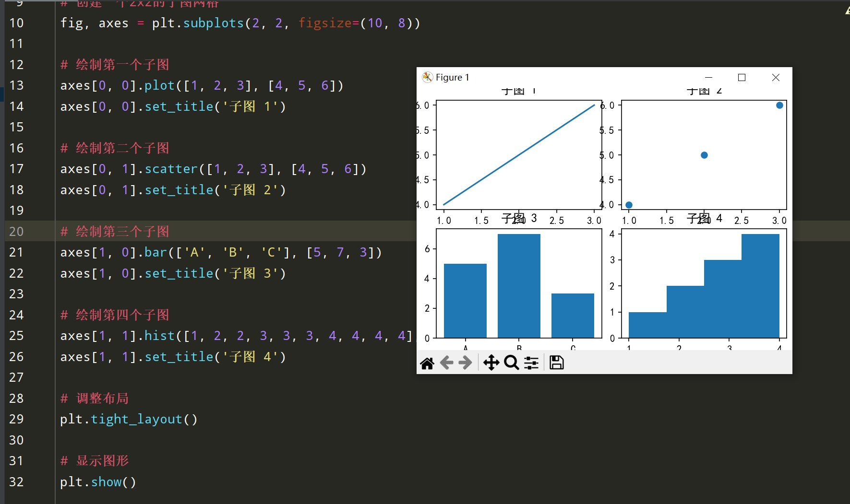Click the plt.subplots call on line 10

[x=198, y=23]
